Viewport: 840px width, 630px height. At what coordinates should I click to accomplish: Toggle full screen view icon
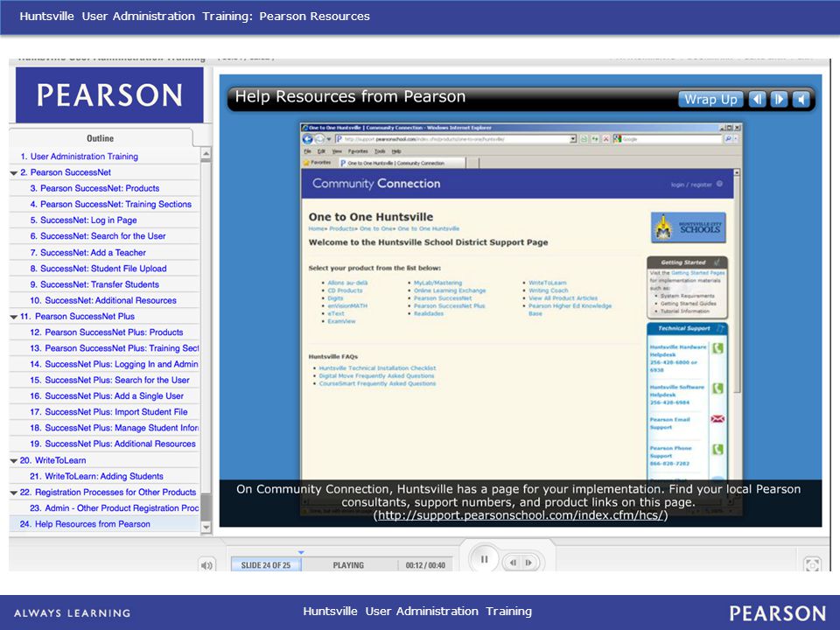point(812,564)
